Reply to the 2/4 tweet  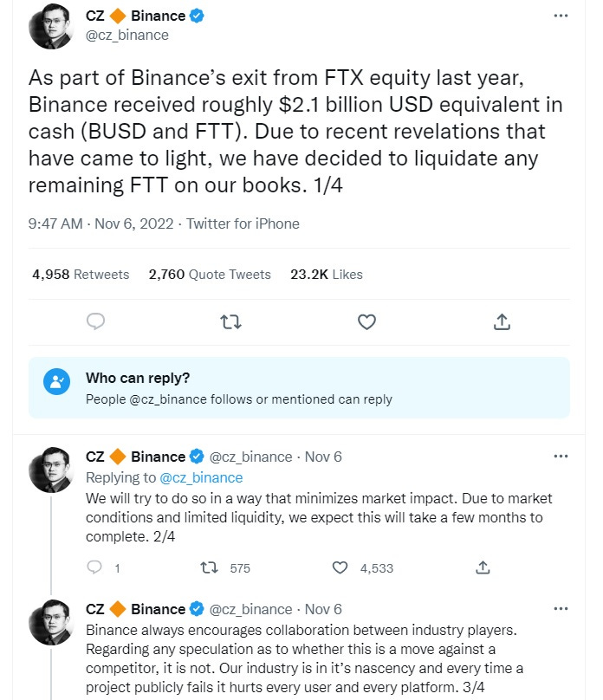click(x=96, y=568)
